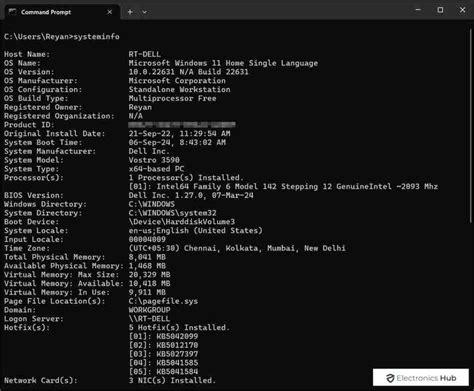
Task: Click 'C:\WINDOWS\system32' value
Action: pyautogui.click(x=172, y=213)
